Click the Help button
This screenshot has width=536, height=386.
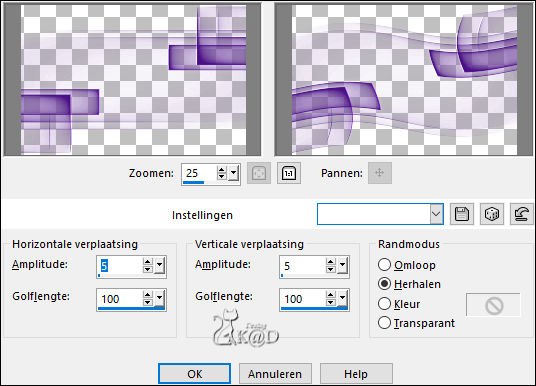[x=356, y=374]
